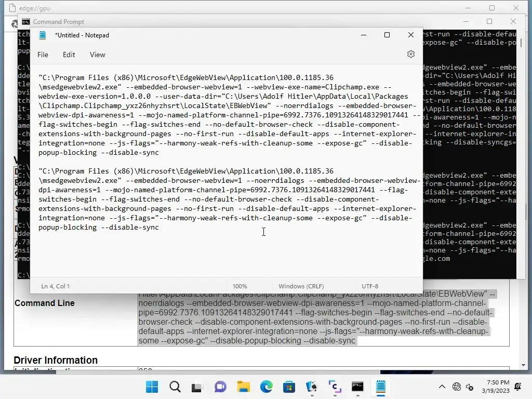
Task: Close the Command Prompt window
Action: click(x=513, y=21)
